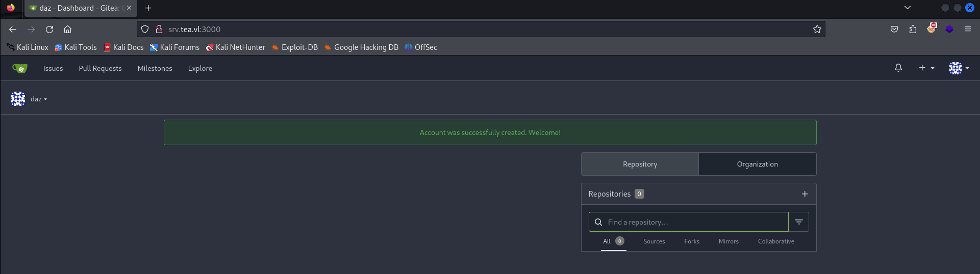Filter repositories by Forks

tap(691, 241)
